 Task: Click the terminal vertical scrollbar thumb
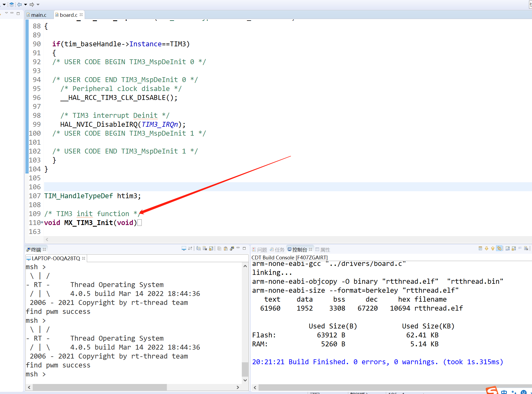click(x=245, y=369)
